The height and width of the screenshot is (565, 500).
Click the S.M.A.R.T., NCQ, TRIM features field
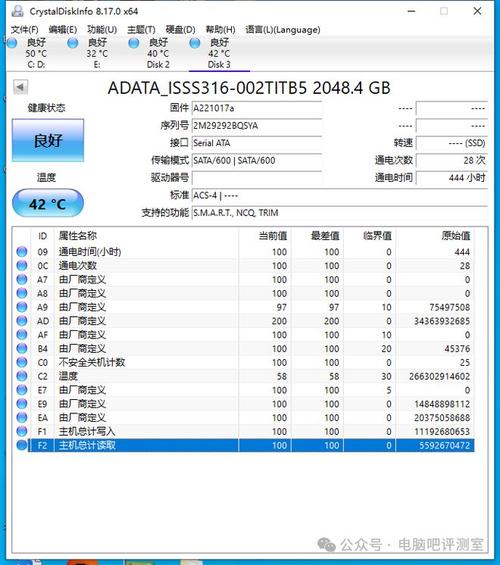339,213
